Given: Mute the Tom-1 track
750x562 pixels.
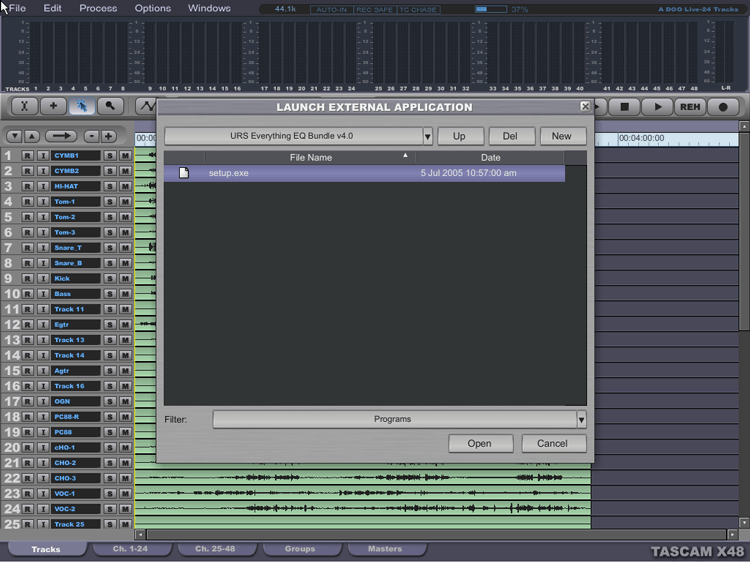Looking at the screenshot, I should click(x=125, y=201).
